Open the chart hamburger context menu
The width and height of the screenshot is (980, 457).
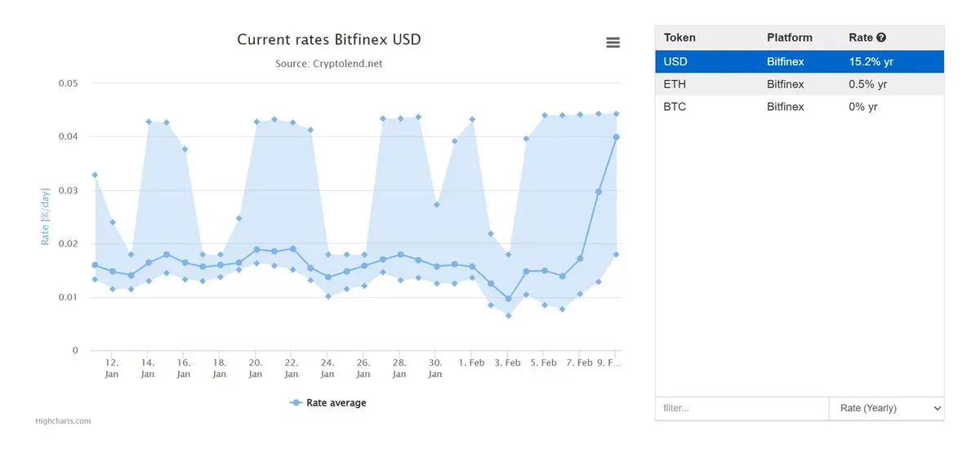612,42
